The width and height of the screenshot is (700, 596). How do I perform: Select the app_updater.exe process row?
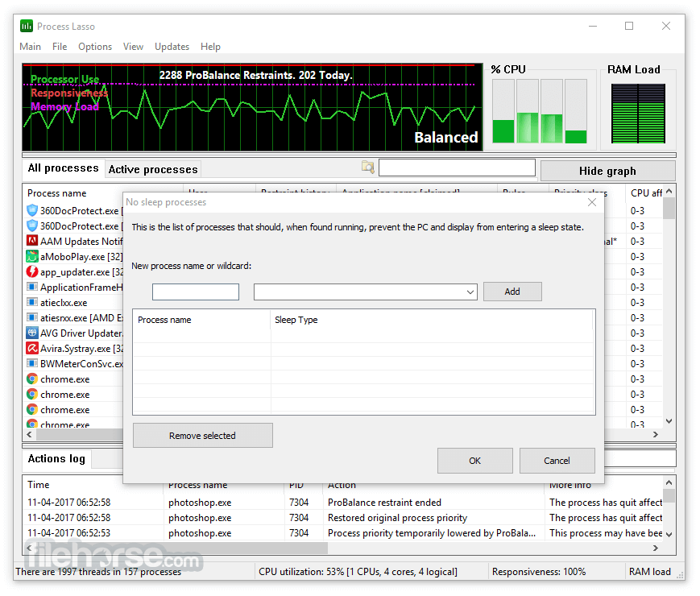[73, 271]
